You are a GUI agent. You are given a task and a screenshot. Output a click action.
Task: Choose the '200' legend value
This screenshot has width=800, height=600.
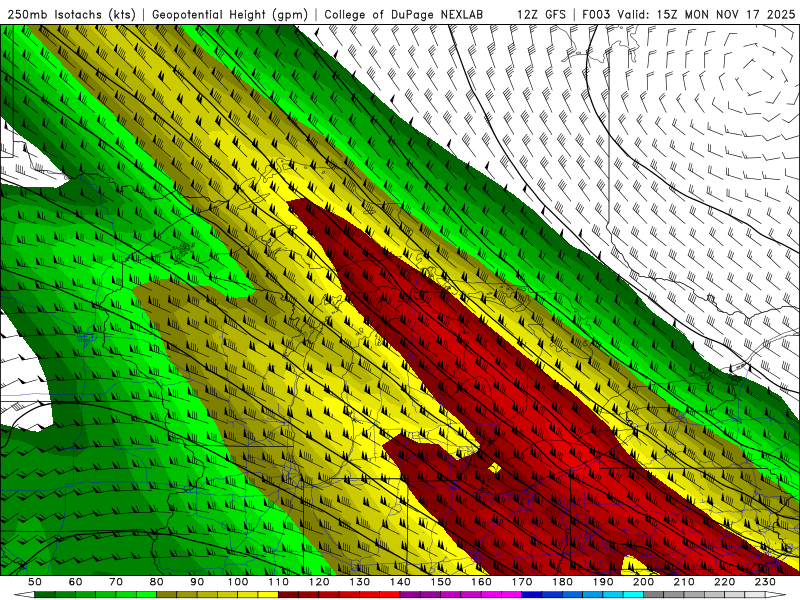[x=643, y=582]
